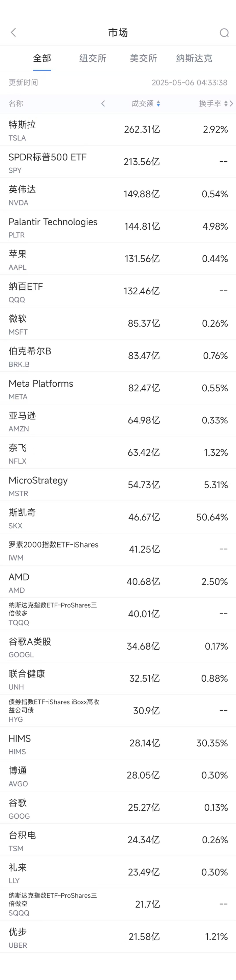Select the MicroStrategy MSTR row

pos(118,485)
